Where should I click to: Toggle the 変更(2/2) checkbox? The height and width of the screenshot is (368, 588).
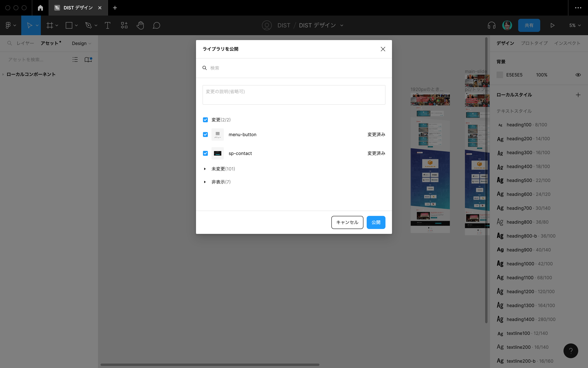coord(205,120)
